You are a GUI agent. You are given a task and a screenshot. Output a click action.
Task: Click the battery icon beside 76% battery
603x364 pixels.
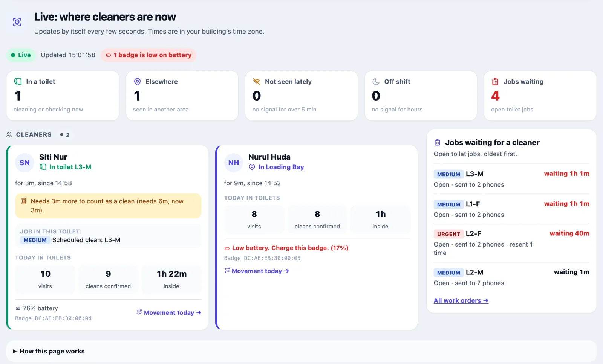click(18, 308)
